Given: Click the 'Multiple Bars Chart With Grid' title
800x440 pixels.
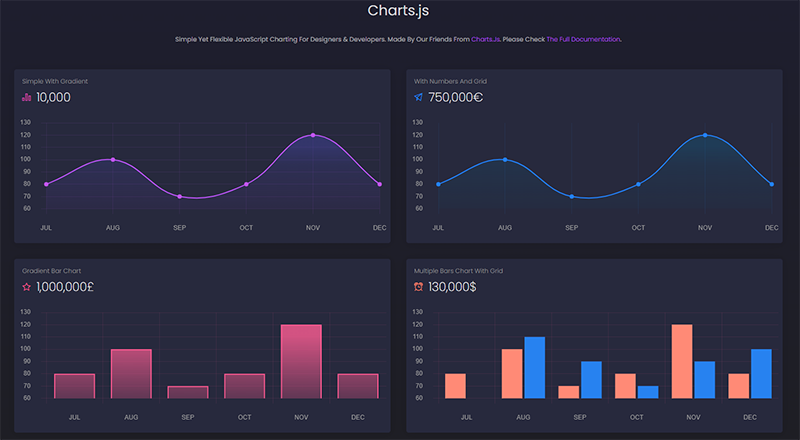Looking at the screenshot, I should (458, 271).
